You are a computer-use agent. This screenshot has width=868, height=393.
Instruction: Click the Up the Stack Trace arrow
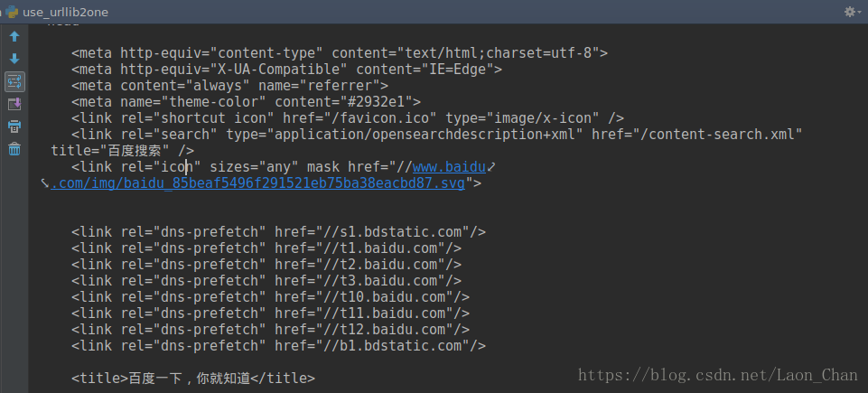[14, 37]
